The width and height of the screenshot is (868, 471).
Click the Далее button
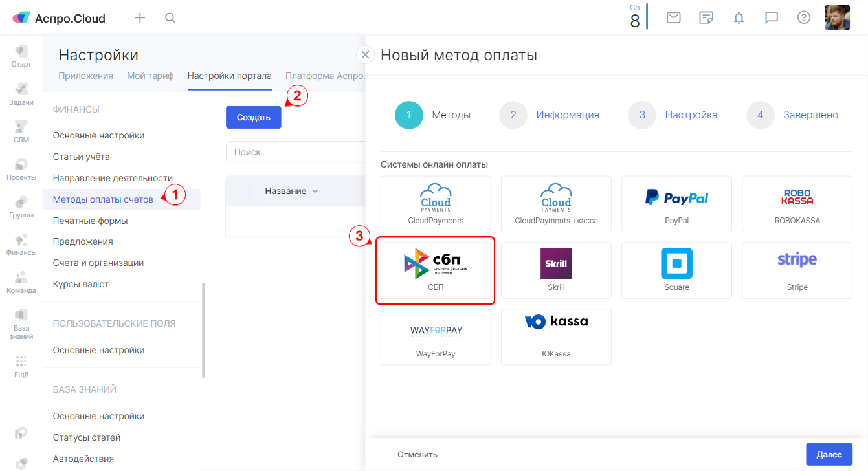click(829, 454)
